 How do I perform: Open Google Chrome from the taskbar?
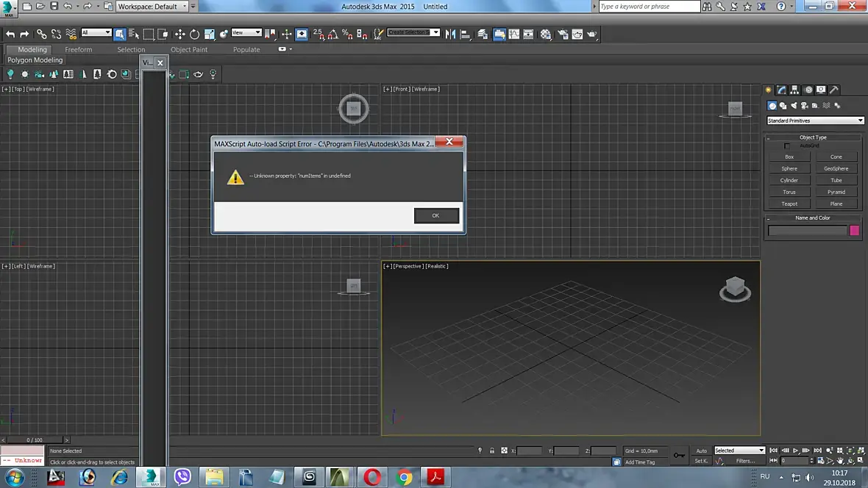click(405, 477)
